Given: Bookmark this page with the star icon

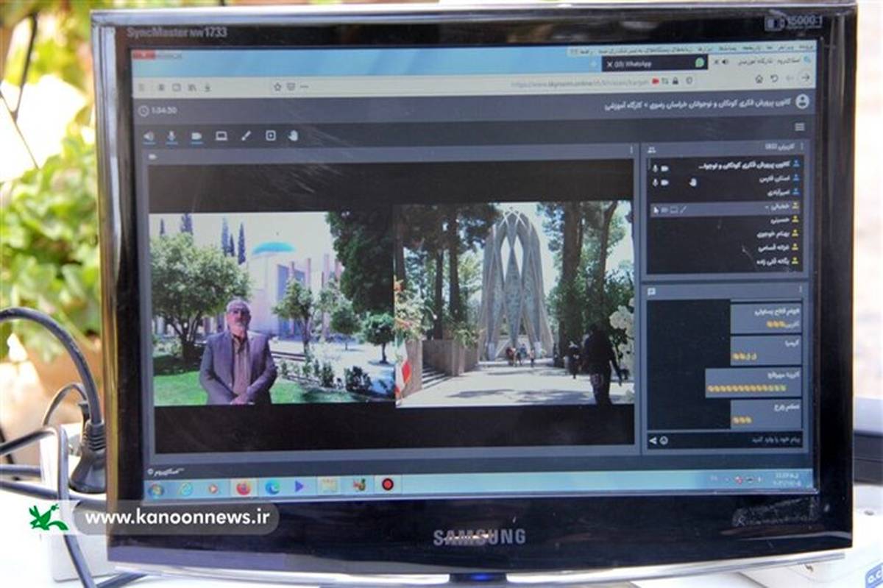Looking at the screenshot, I should pos(277,87).
